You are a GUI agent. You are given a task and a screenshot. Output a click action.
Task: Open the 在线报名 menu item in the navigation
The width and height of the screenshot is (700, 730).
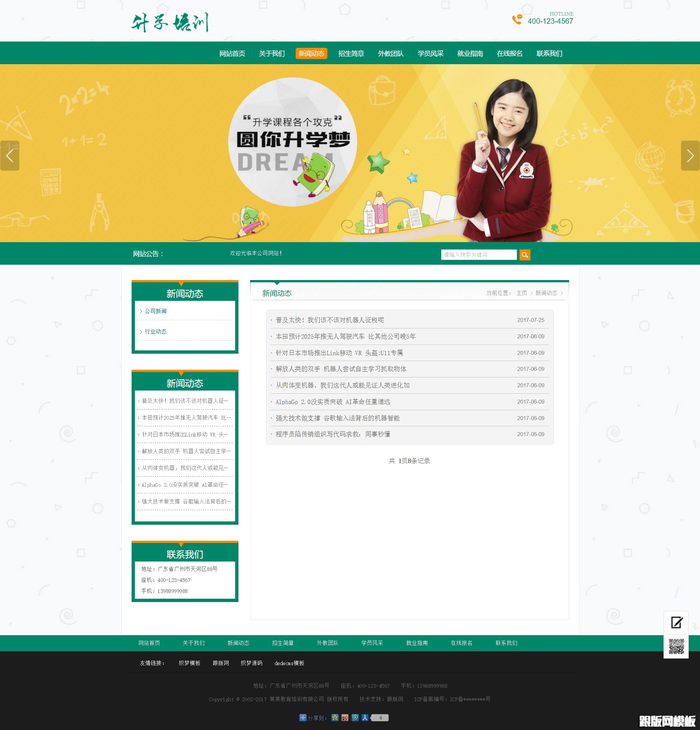[x=509, y=53]
